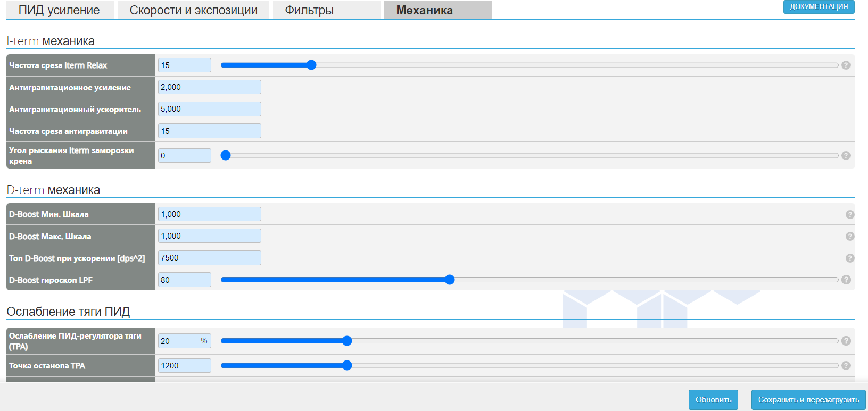Open the Скорости и экспозиции tab
The height and width of the screenshot is (411, 868).
(193, 10)
